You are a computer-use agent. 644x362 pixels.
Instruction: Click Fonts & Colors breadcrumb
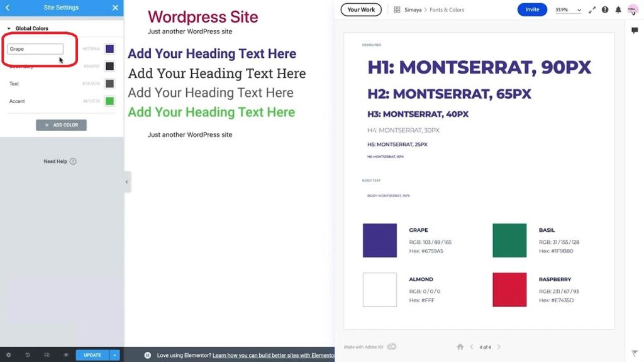click(x=447, y=10)
